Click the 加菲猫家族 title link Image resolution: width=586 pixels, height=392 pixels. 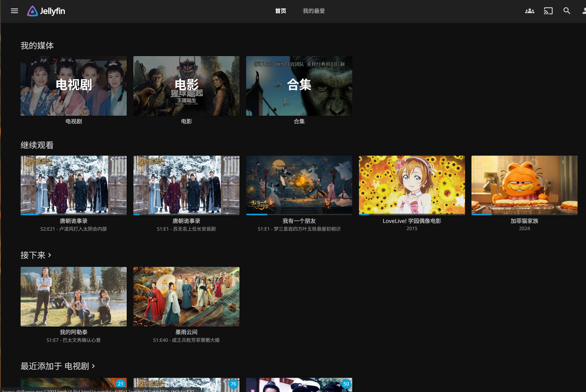pos(524,221)
